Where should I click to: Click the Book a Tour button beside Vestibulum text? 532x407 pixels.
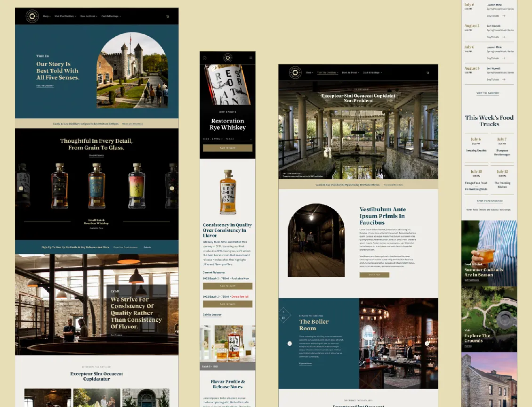coord(374,275)
